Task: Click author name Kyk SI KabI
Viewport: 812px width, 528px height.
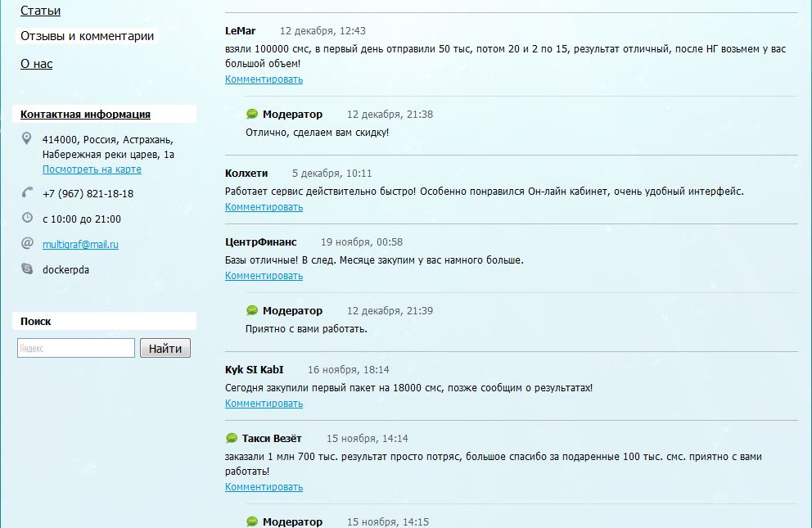Action: 255,370
